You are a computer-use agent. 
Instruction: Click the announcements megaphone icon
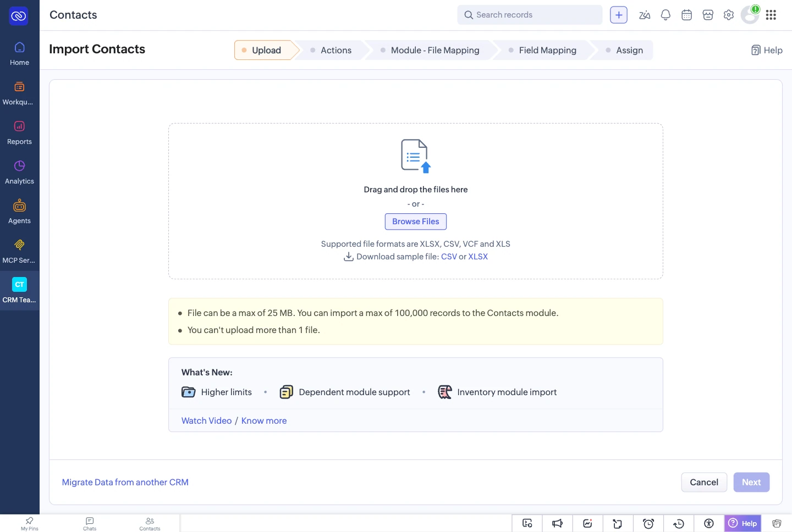coord(557,523)
